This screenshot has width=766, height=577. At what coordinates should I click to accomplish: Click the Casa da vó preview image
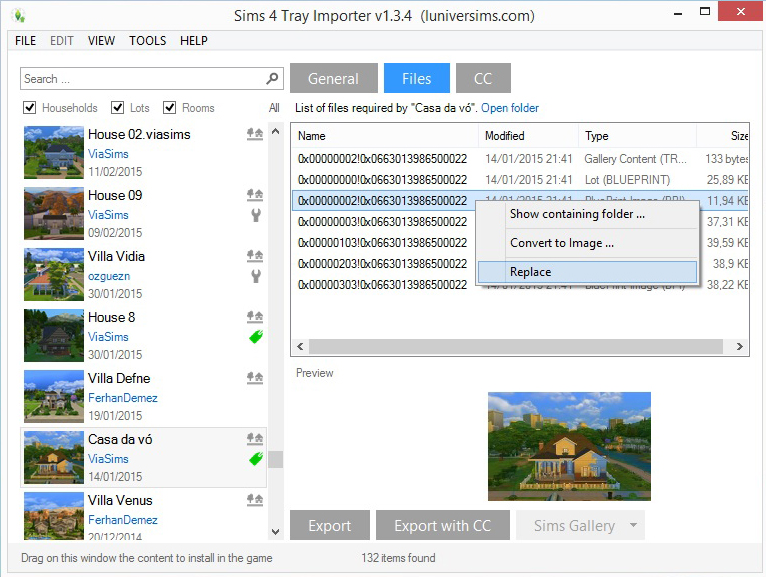pyautogui.click(x=569, y=446)
